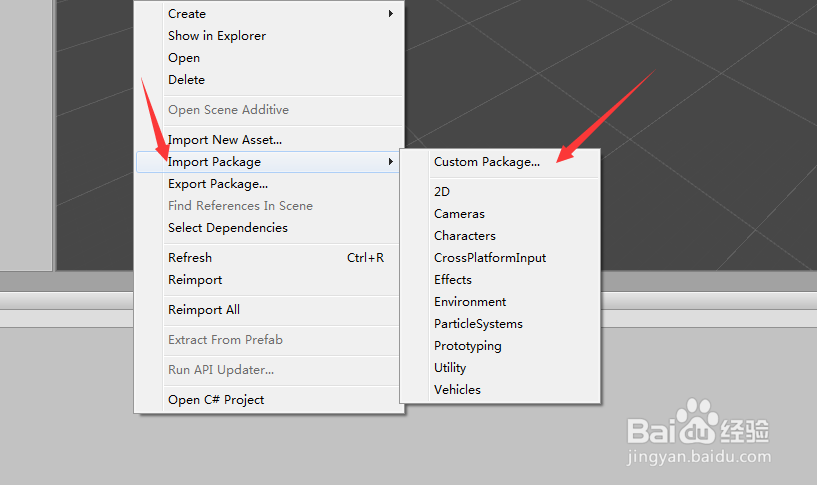This screenshot has height=485, width=817.
Task: Click Open Scene Additive entry
Action: coord(269,110)
